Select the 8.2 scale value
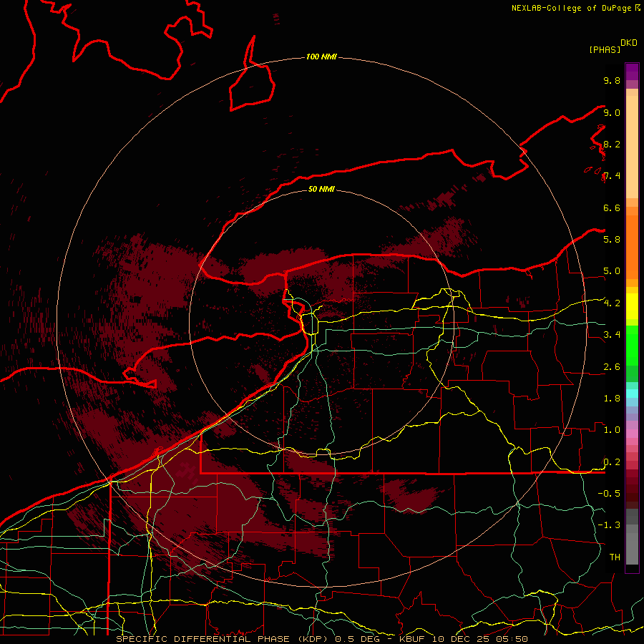Image resolution: width=644 pixels, height=644 pixels. [x=612, y=144]
